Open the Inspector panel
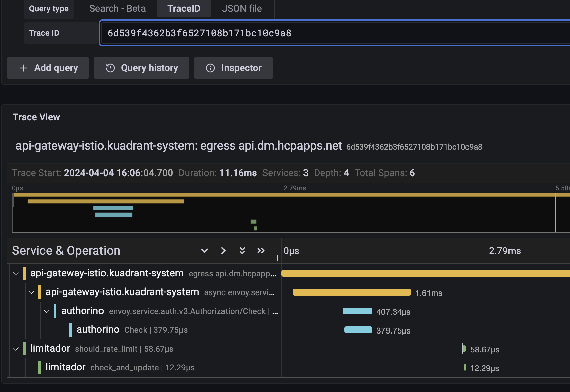The height and width of the screenshot is (392, 570). pyautogui.click(x=233, y=68)
